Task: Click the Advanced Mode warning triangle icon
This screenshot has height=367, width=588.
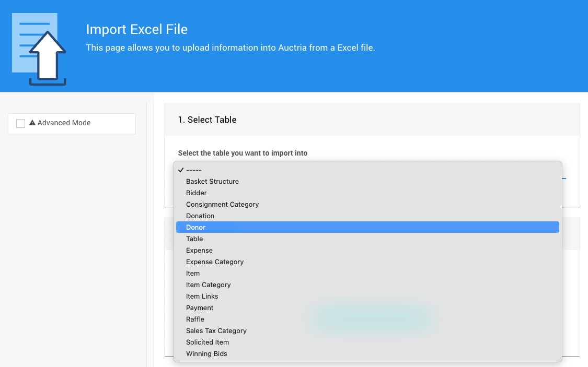Action: point(32,123)
